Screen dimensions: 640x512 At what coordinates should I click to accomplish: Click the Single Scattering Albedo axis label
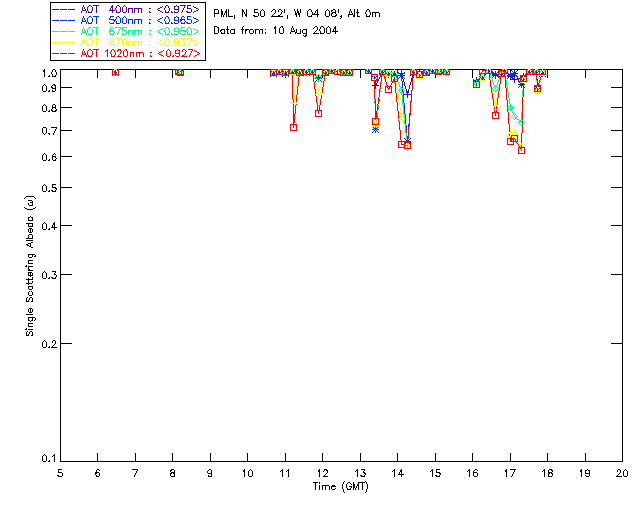coord(30,266)
